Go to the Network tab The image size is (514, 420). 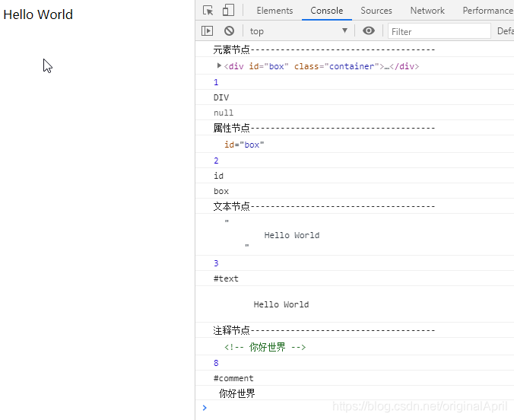click(x=427, y=11)
